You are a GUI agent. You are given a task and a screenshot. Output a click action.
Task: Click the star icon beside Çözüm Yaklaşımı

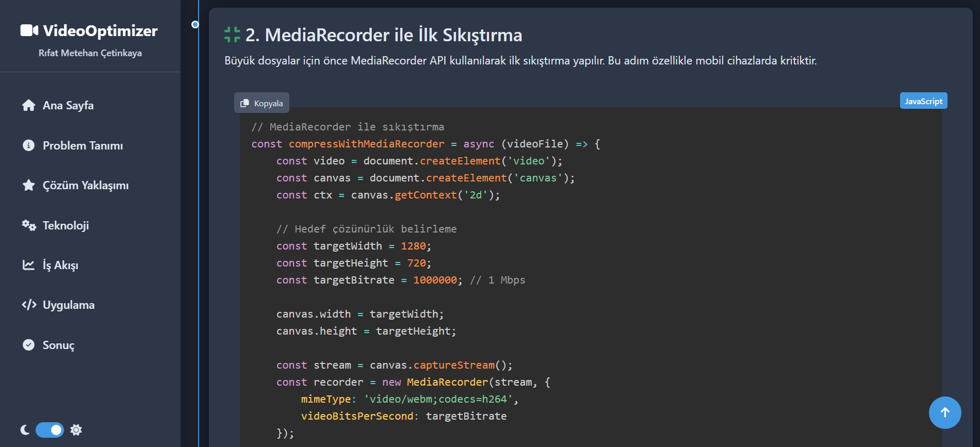coord(29,185)
